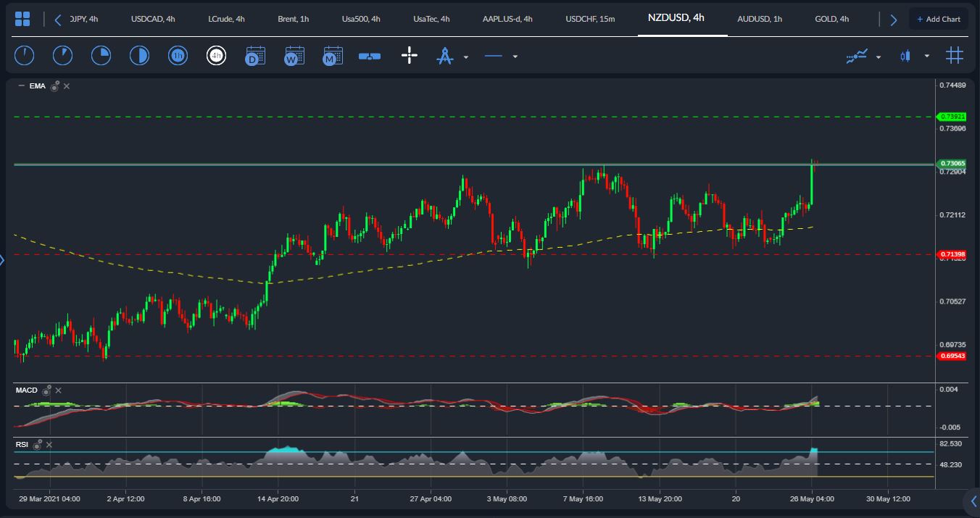Viewport: 980px width, 518px height.
Task: Click the 0.74489 price axis value
Action: pyautogui.click(x=952, y=85)
